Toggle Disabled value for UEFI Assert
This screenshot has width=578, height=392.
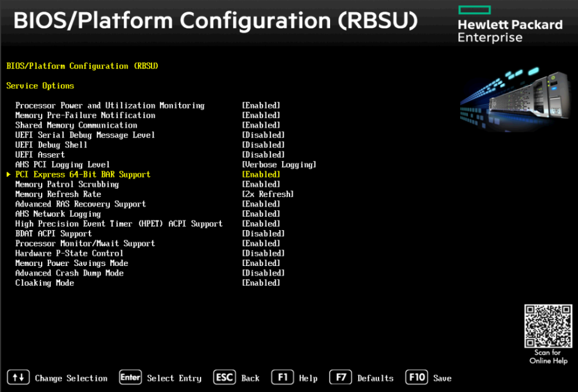(263, 155)
